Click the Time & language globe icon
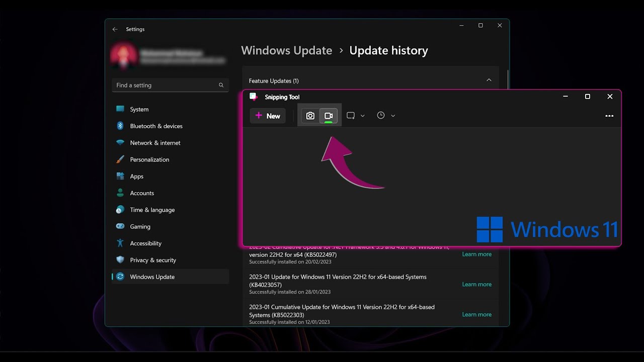 120,210
